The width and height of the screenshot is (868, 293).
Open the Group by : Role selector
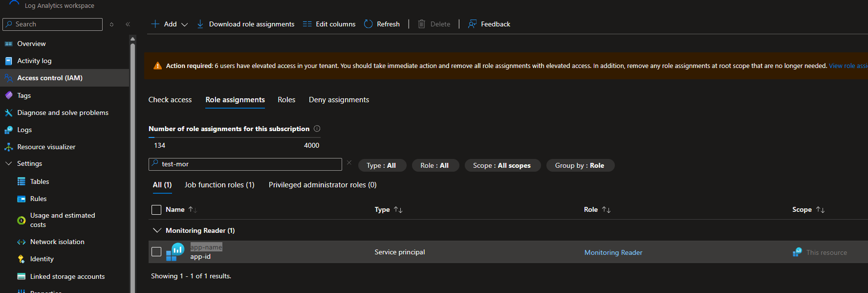580,165
